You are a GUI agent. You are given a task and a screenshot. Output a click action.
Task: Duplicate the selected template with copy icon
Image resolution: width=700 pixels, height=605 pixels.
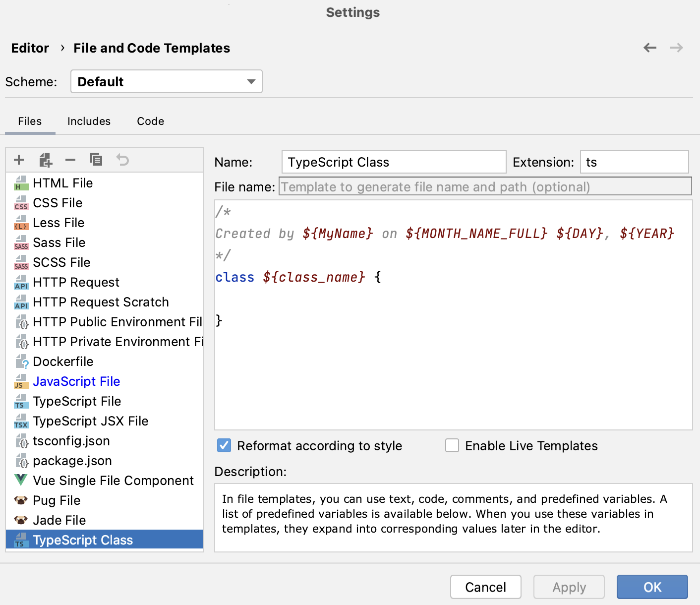[x=96, y=160]
